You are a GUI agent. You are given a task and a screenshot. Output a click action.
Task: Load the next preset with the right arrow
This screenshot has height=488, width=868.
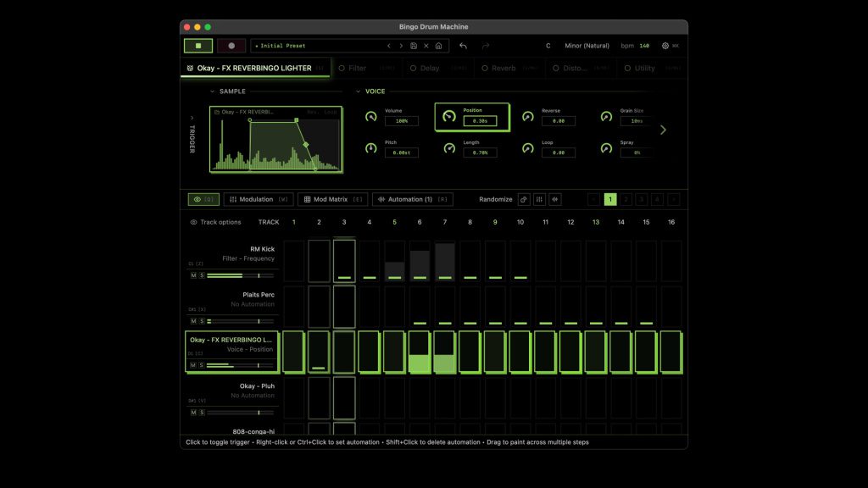(401, 46)
